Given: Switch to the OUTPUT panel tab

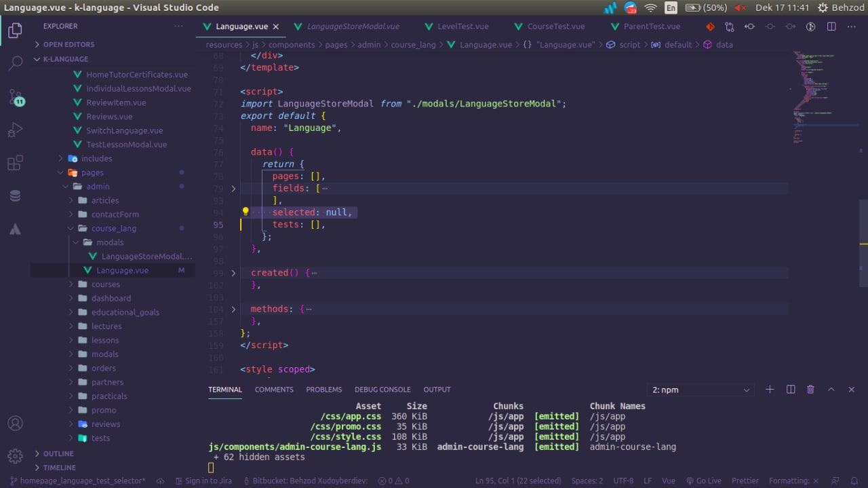Looking at the screenshot, I should 437,390.
